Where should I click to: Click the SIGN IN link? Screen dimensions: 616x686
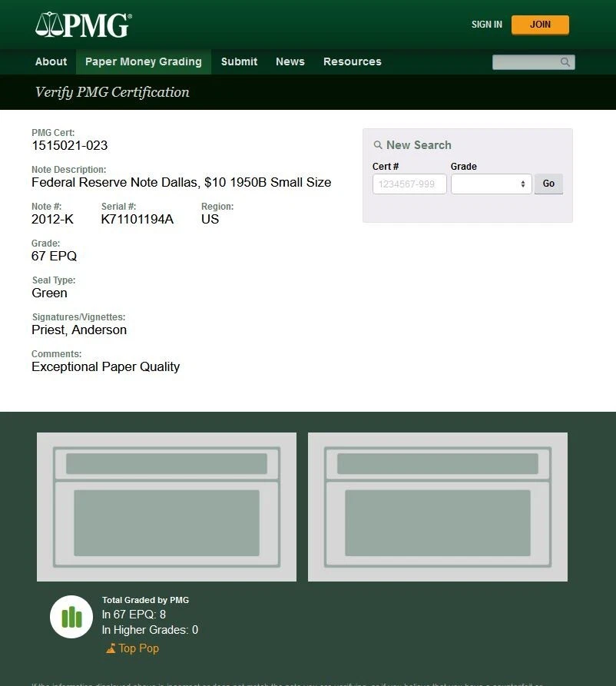point(486,25)
